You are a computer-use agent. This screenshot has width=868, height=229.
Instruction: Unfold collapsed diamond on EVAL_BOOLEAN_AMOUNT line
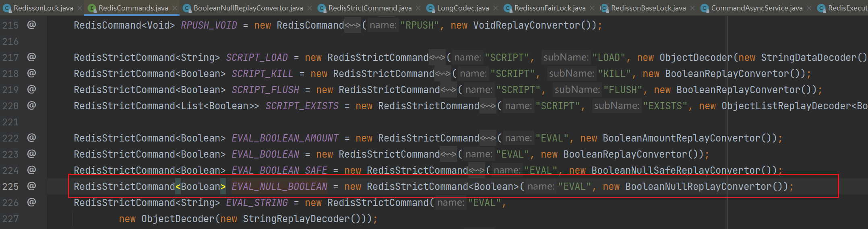point(488,138)
